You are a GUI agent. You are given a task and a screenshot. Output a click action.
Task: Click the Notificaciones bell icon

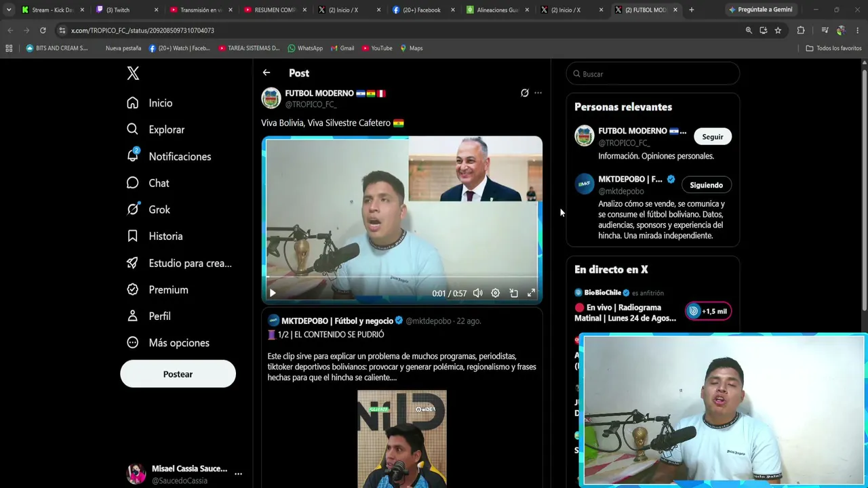pyautogui.click(x=133, y=156)
